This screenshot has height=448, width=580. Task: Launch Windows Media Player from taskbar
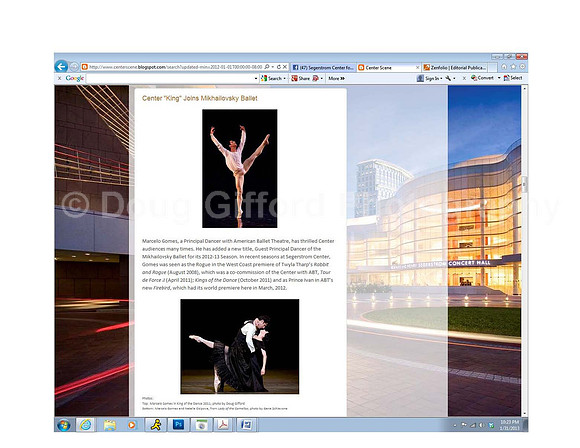132,425
